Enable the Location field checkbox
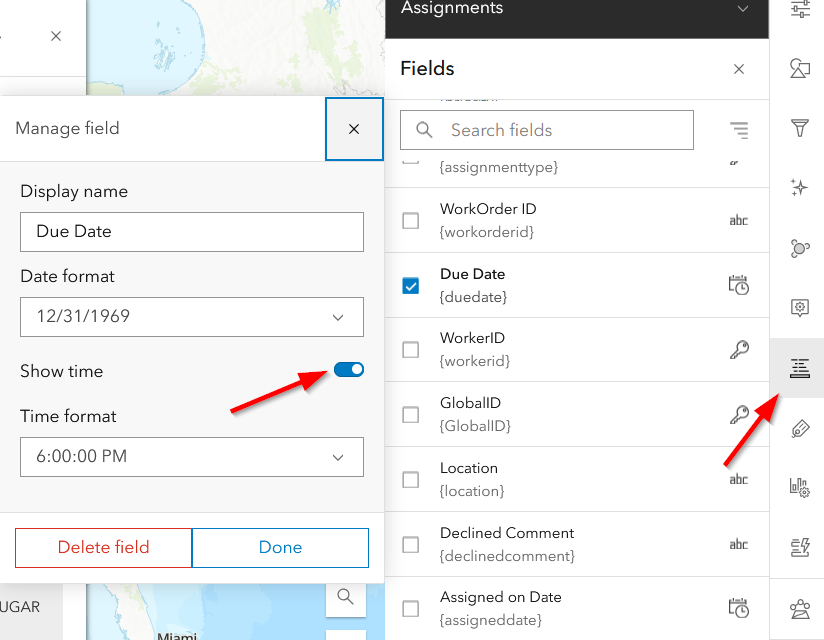 410,479
